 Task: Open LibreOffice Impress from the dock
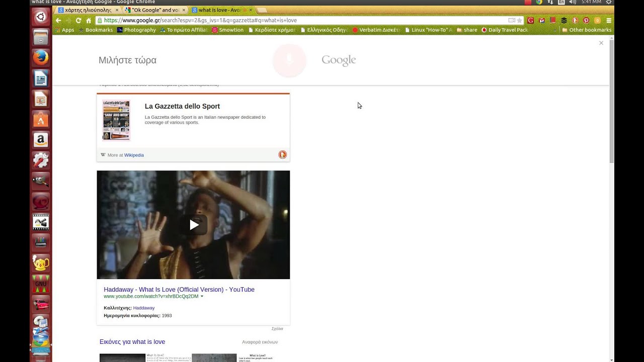click(x=41, y=99)
